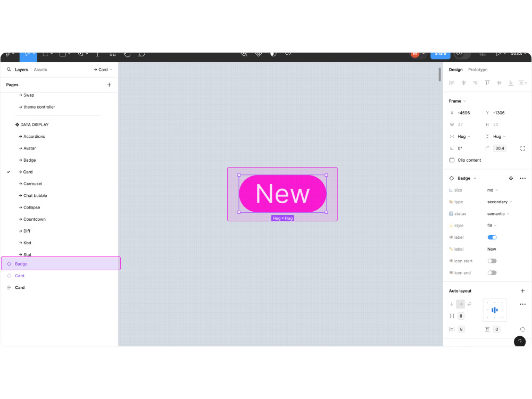Open auto layout advanced settings ellipsis

[522, 304]
